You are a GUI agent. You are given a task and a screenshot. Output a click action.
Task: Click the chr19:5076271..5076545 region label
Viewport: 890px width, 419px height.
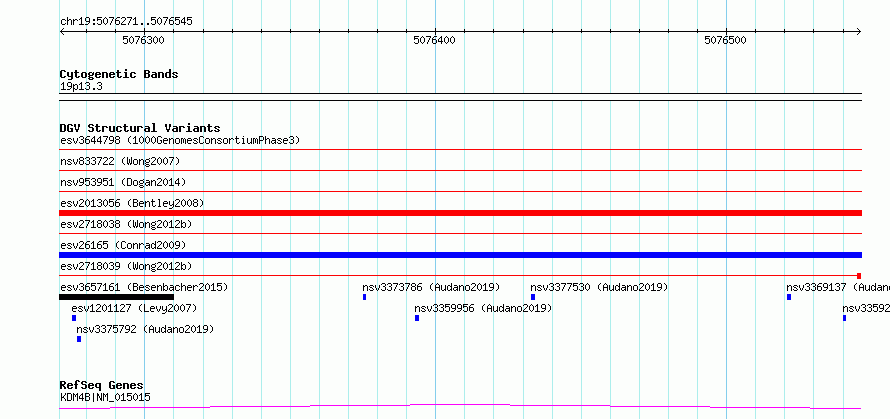tap(127, 22)
